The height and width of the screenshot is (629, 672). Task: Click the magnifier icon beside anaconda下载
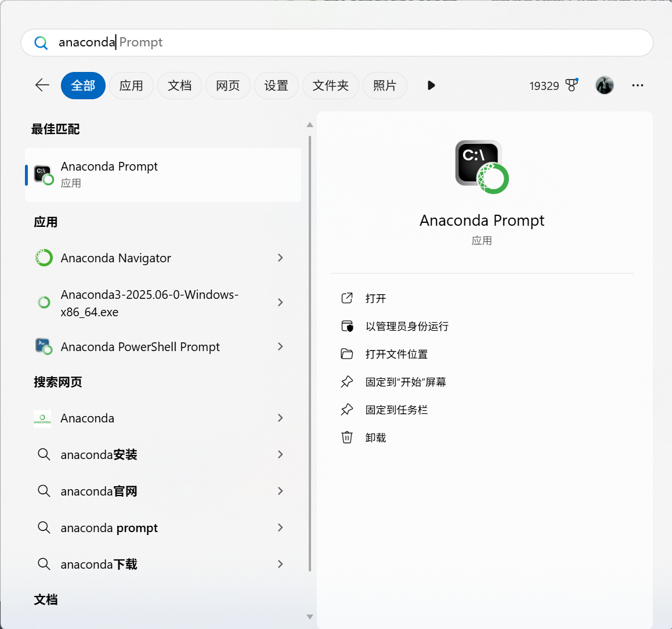coord(44,563)
